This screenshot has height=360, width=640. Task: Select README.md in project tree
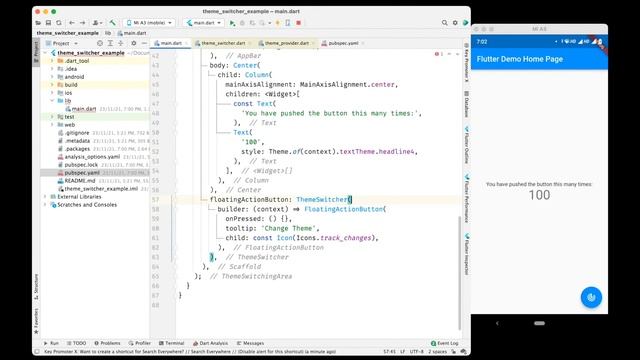pyautogui.click(x=80, y=181)
